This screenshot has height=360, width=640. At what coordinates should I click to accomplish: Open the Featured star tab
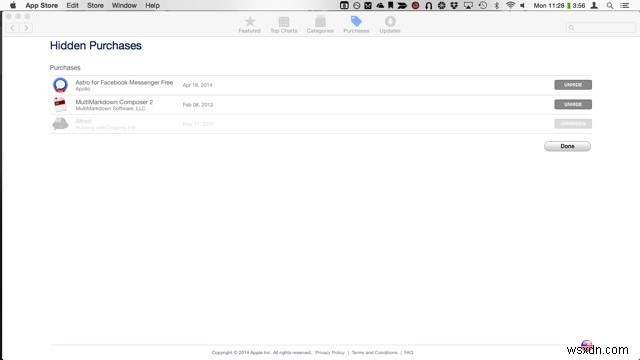pos(249,25)
